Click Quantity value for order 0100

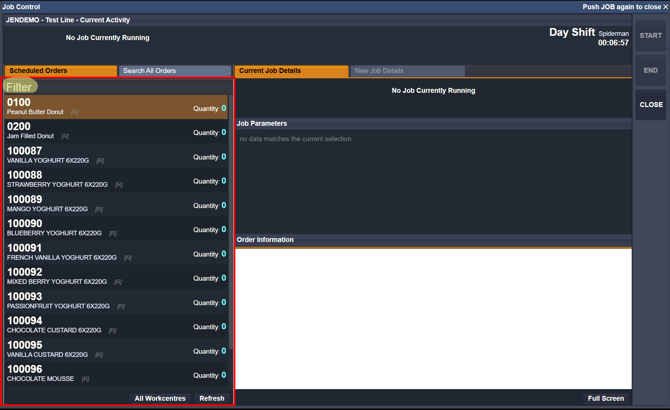(223, 108)
